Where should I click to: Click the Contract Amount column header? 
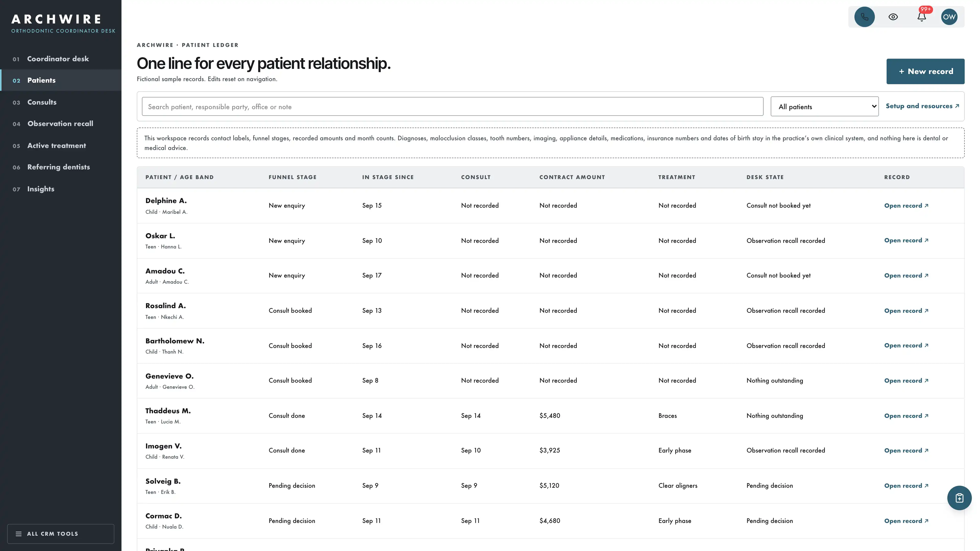pyautogui.click(x=572, y=177)
